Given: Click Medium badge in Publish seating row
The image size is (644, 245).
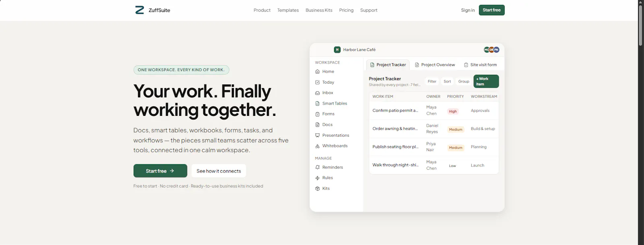Looking at the screenshot, I should click(456, 148).
